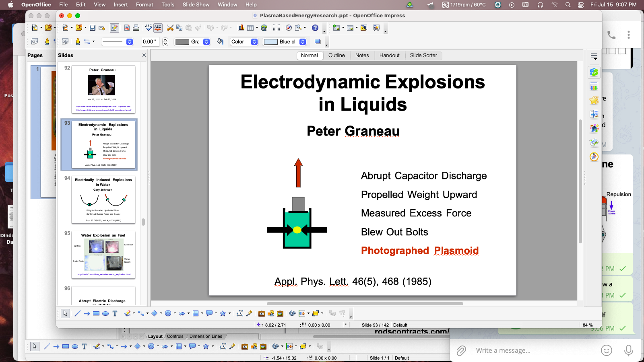
Task: Open the line style dropdown
Action: click(129, 42)
